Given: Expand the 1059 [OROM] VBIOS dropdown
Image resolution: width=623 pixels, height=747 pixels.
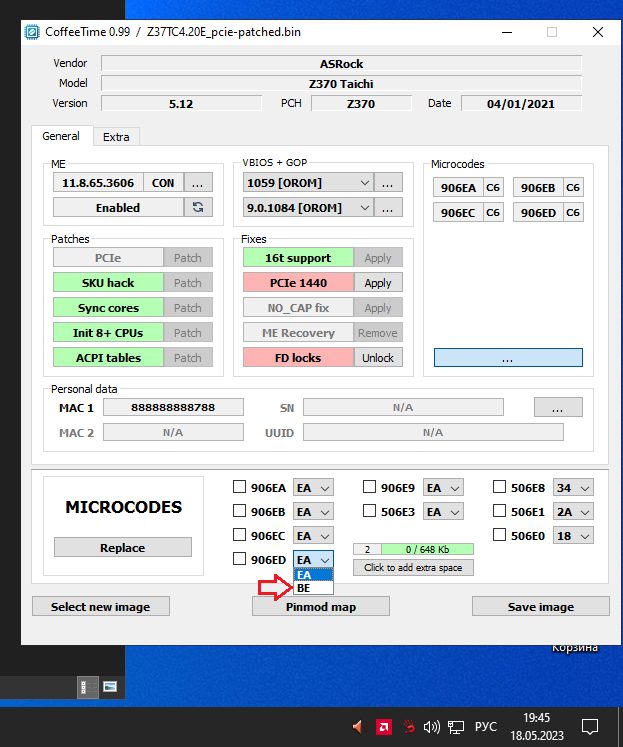Looking at the screenshot, I should coord(308,183).
